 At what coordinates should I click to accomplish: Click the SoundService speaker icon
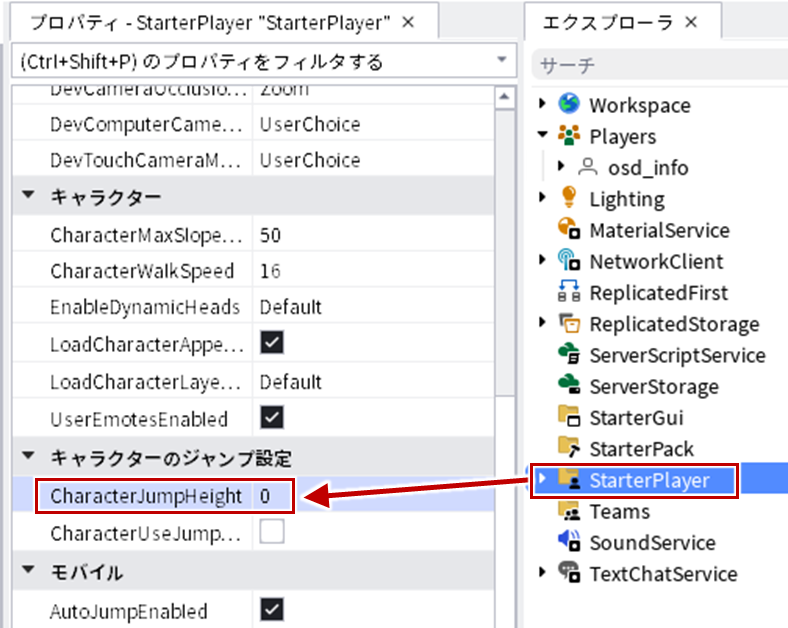[569, 541]
